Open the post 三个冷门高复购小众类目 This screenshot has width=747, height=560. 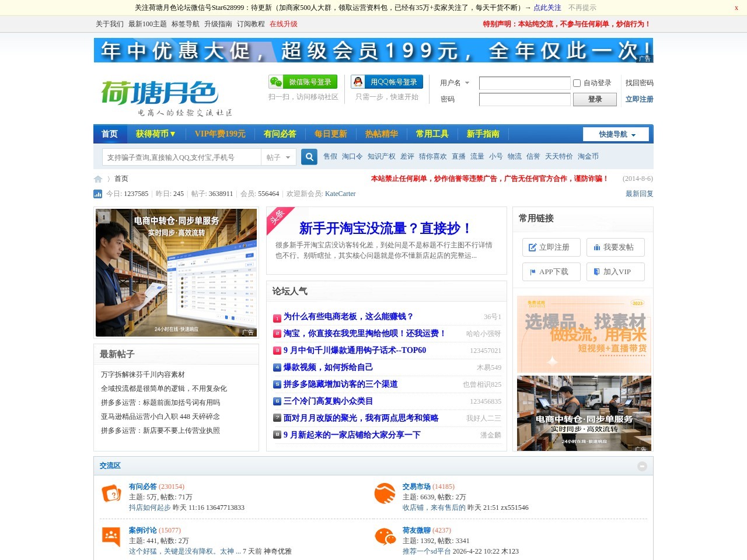click(329, 401)
